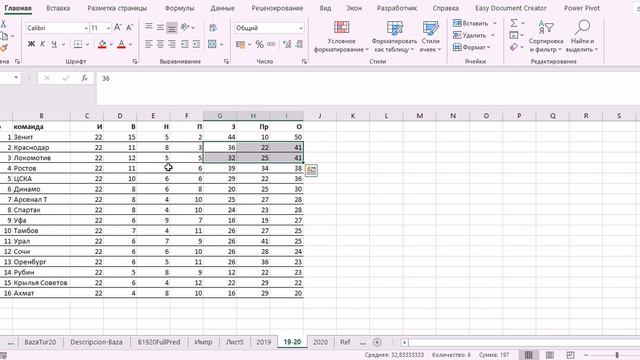Decrease decimal places

coord(299,44)
